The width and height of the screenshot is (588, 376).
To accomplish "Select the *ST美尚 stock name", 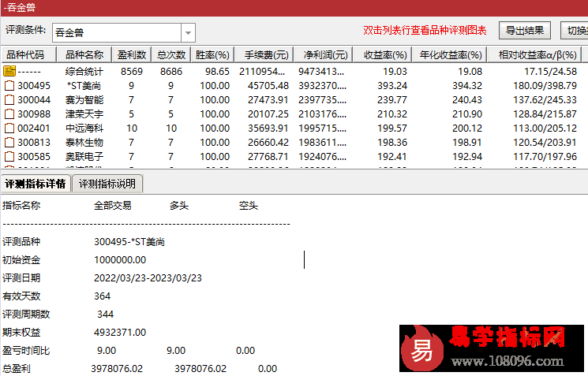I will click(x=84, y=86).
